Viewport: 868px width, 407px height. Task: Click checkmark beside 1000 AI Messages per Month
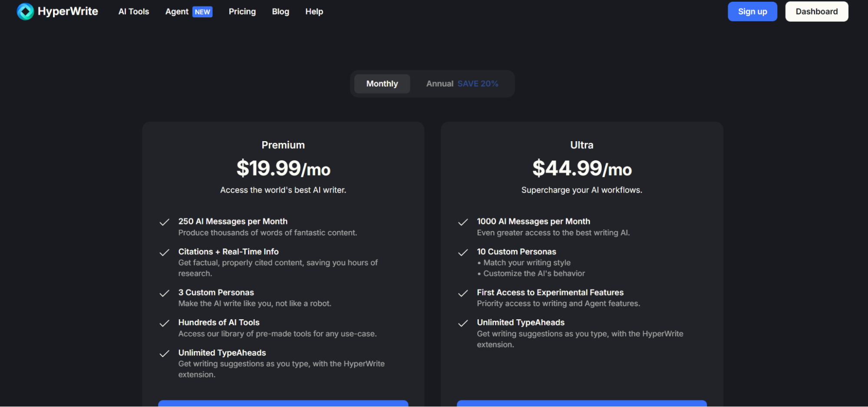click(x=463, y=222)
